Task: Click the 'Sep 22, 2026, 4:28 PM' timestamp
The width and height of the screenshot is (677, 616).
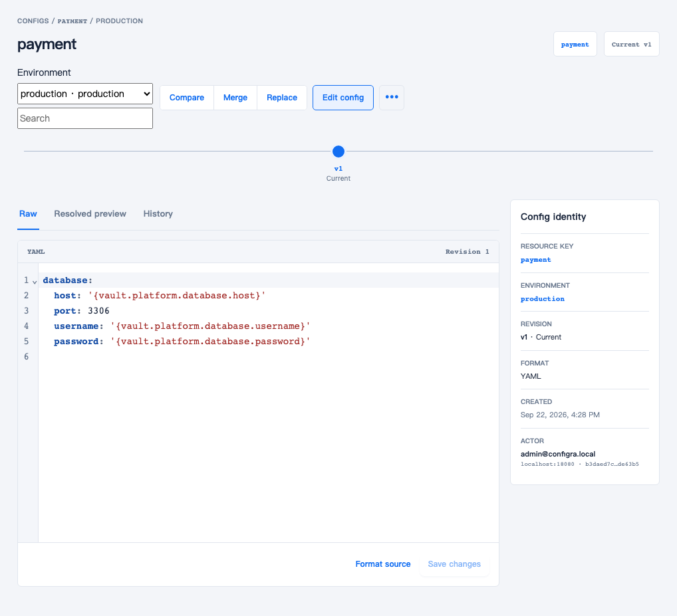Action: (x=560, y=415)
